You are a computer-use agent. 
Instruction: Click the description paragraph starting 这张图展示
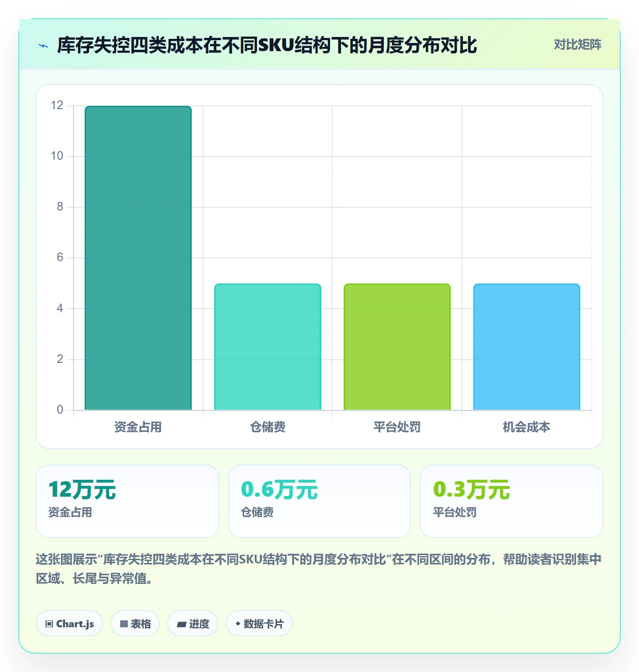click(319, 569)
